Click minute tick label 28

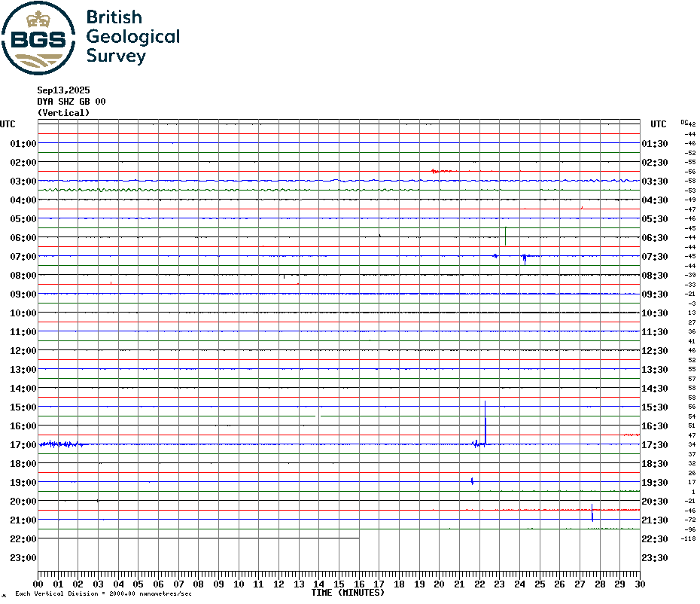(x=600, y=584)
